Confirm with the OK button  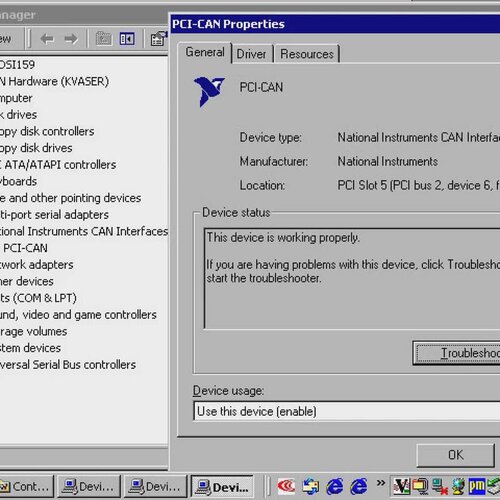tap(455, 455)
